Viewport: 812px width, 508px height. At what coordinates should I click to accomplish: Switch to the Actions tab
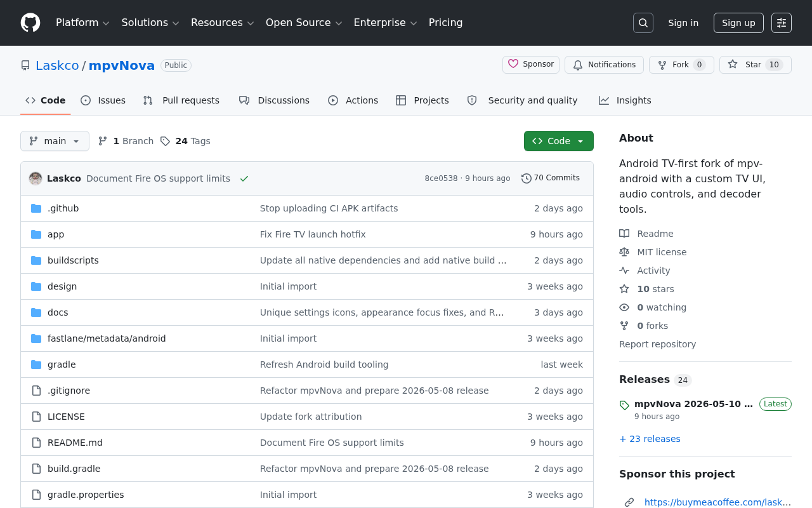click(x=353, y=100)
